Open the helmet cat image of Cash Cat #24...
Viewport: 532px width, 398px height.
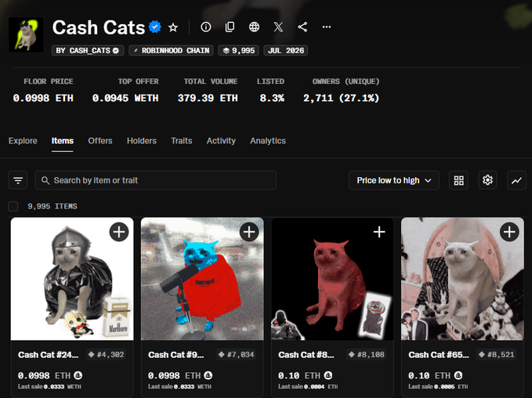(72, 279)
